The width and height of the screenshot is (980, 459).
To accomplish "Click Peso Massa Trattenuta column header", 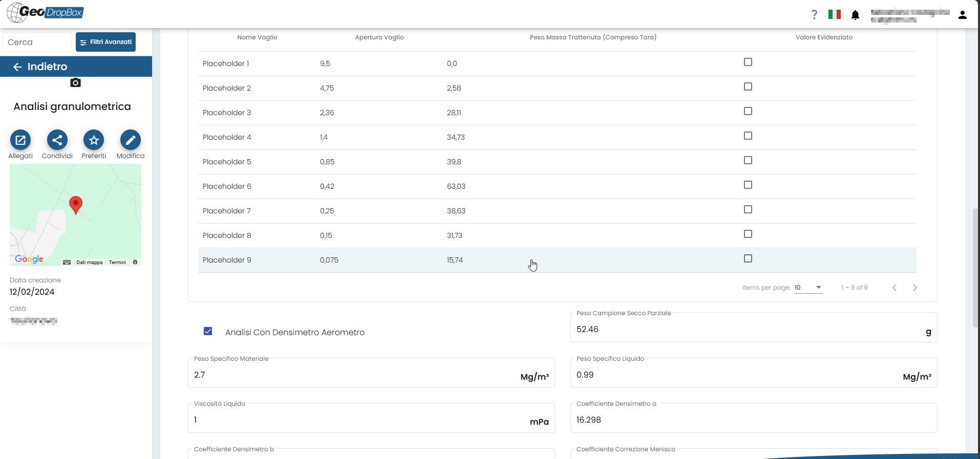I will pyautogui.click(x=593, y=37).
